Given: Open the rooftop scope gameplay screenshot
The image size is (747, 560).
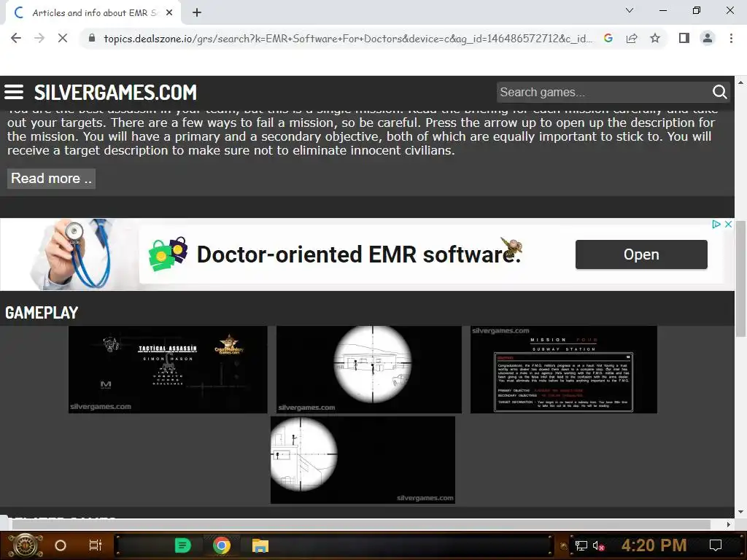Looking at the screenshot, I should coord(363,460).
